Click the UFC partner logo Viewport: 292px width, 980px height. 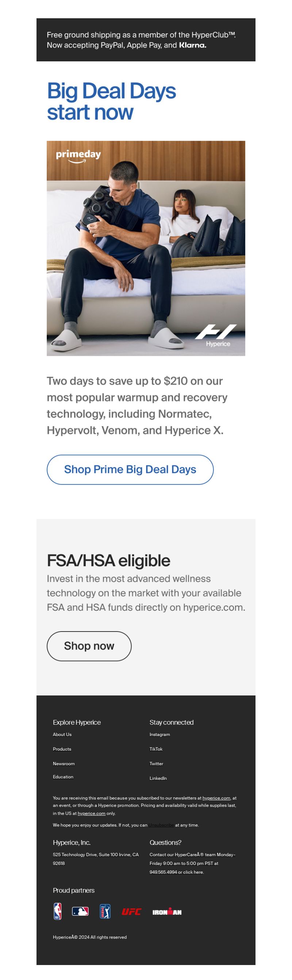[x=131, y=912]
